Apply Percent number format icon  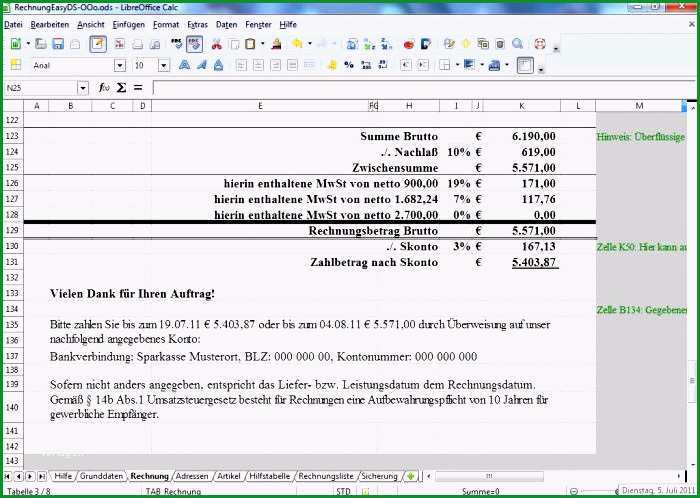coord(349,65)
